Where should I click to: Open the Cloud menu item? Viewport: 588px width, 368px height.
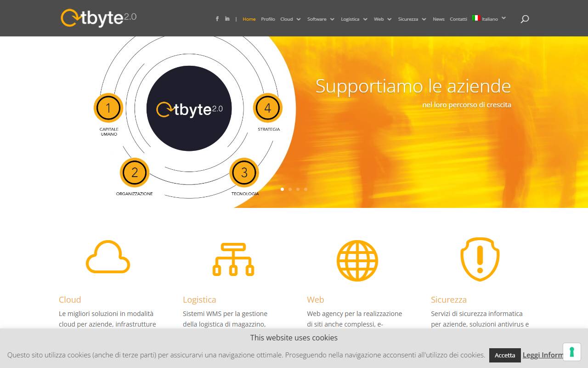click(287, 19)
